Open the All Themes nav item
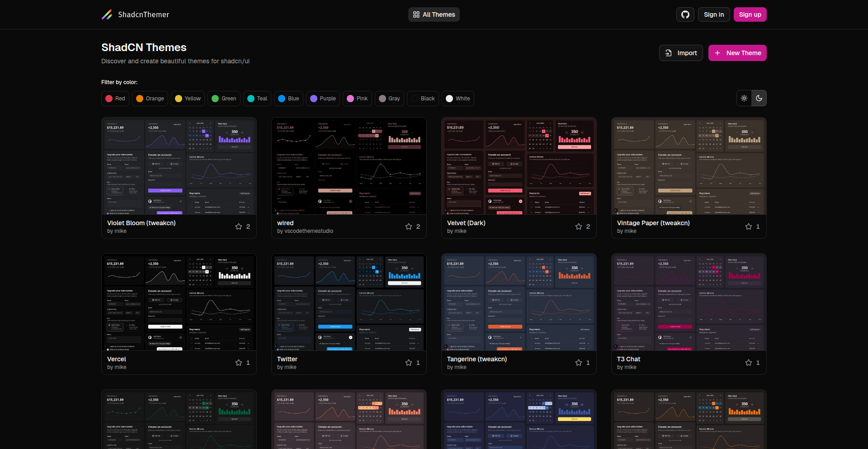The height and width of the screenshot is (449, 868). point(434,14)
